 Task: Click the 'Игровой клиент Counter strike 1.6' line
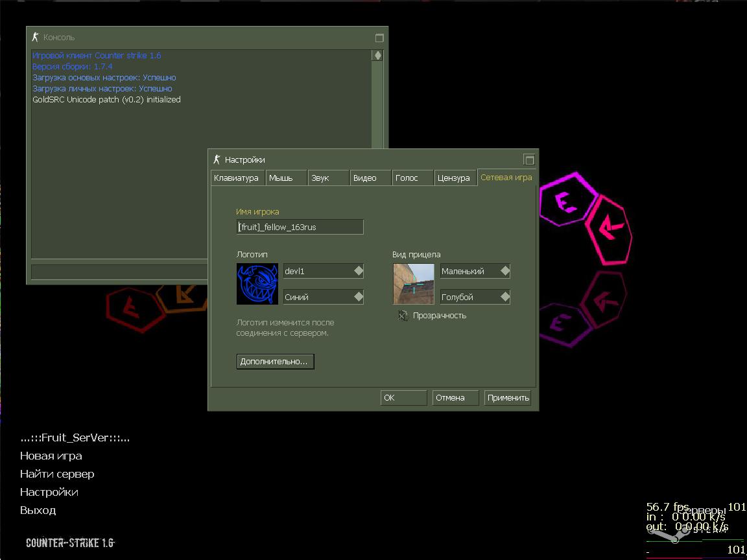tap(97, 55)
